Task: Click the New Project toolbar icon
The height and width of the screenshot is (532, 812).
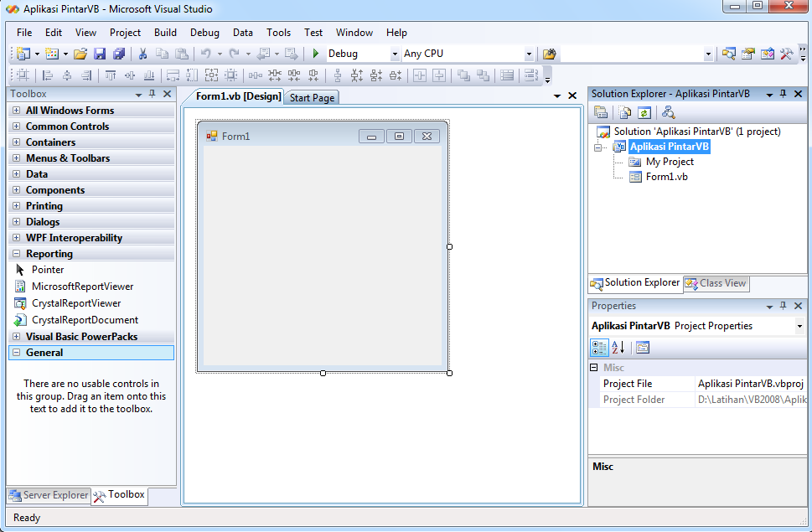Action: pyautogui.click(x=23, y=54)
